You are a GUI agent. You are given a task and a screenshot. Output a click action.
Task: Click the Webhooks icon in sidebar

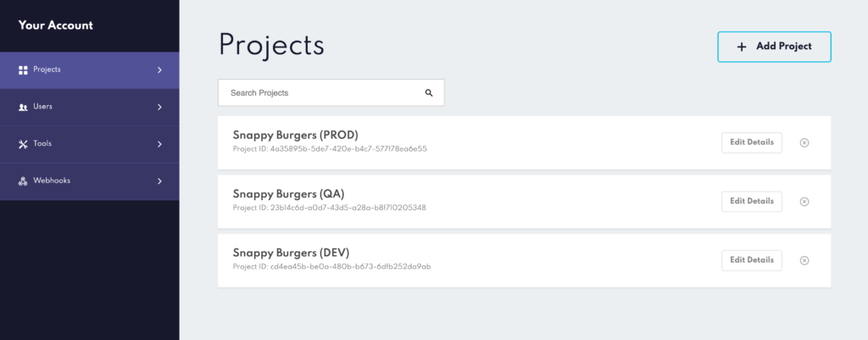(x=24, y=181)
